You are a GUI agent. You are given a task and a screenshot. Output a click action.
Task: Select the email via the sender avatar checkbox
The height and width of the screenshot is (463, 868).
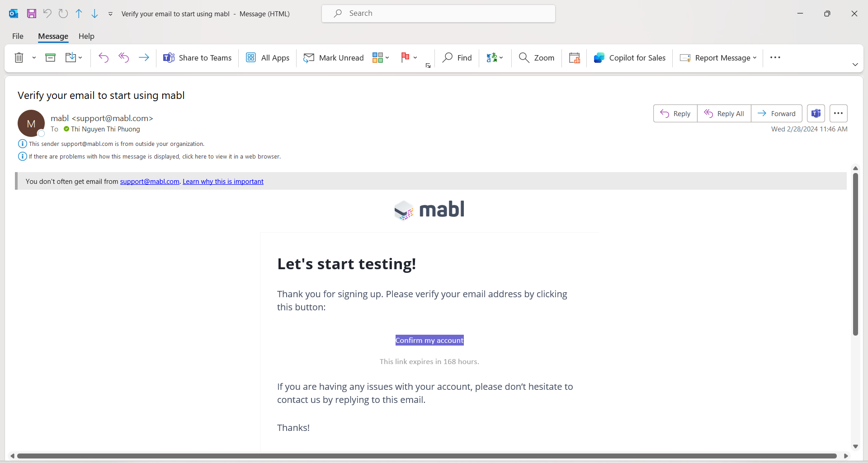[41, 133]
